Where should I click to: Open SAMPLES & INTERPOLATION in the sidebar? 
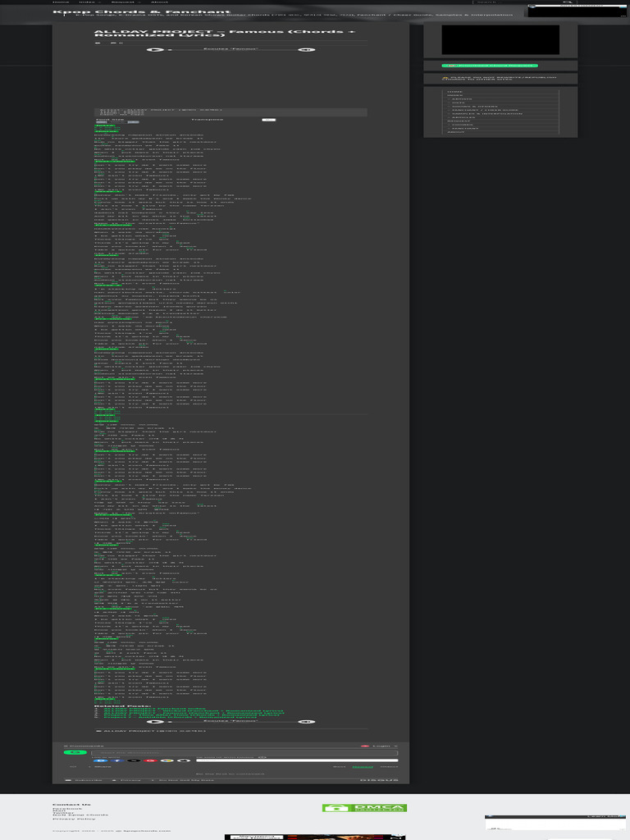coord(486,114)
